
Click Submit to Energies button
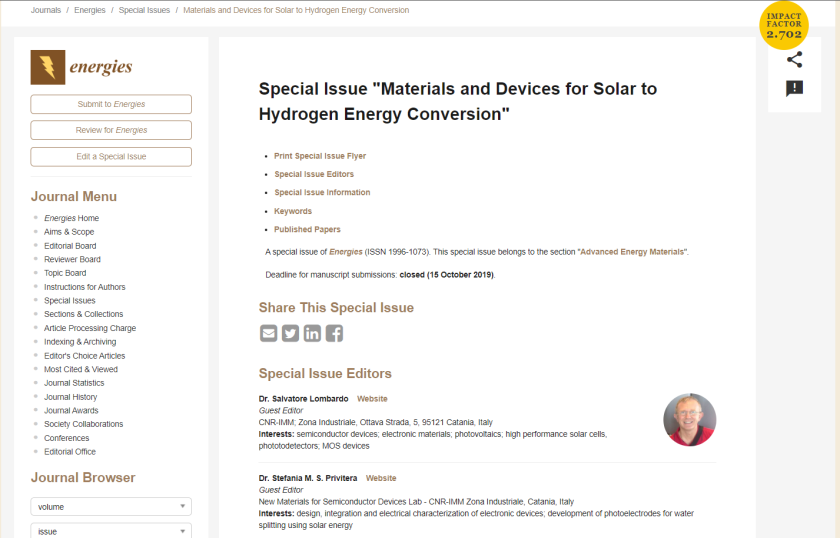(x=111, y=104)
